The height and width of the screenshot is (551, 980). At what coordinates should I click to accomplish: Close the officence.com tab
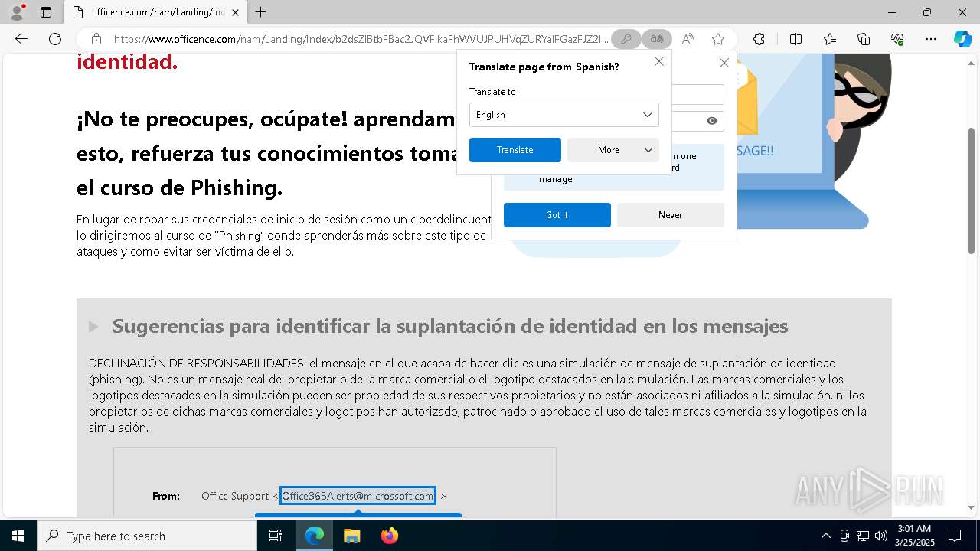pos(235,12)
